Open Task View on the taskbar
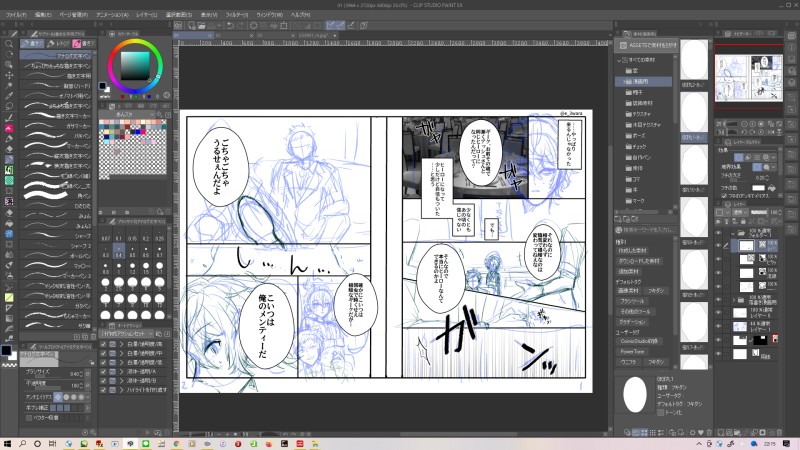 [53, 444]
